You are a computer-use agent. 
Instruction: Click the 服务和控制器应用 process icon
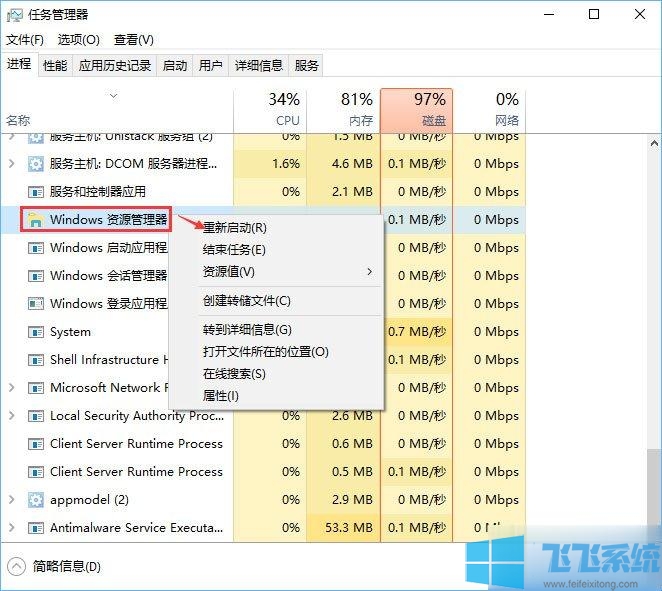pyautogui.click(x=35, y=192)
